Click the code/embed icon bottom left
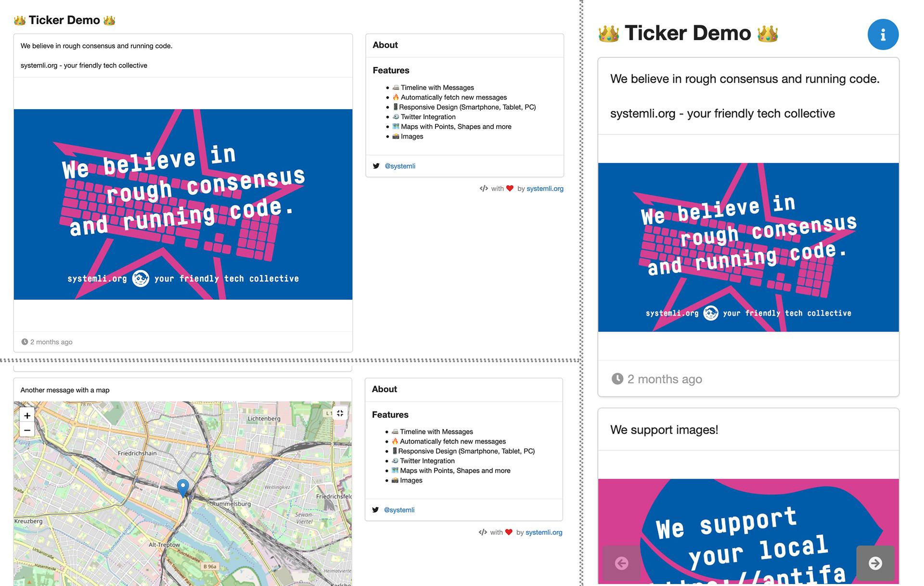The width and height of the screenshot is (924, 586). coord(482,532)
